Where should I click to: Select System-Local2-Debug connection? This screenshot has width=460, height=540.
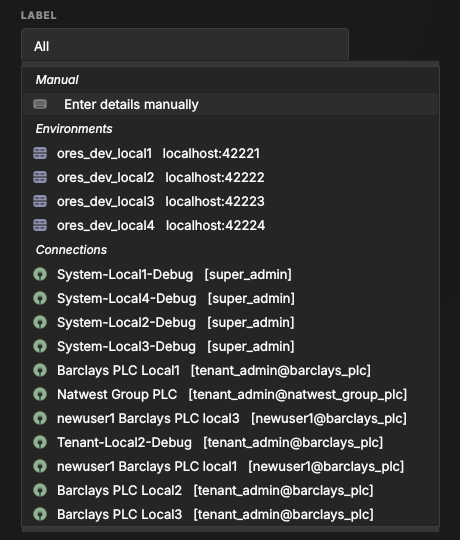coord(231,323)
